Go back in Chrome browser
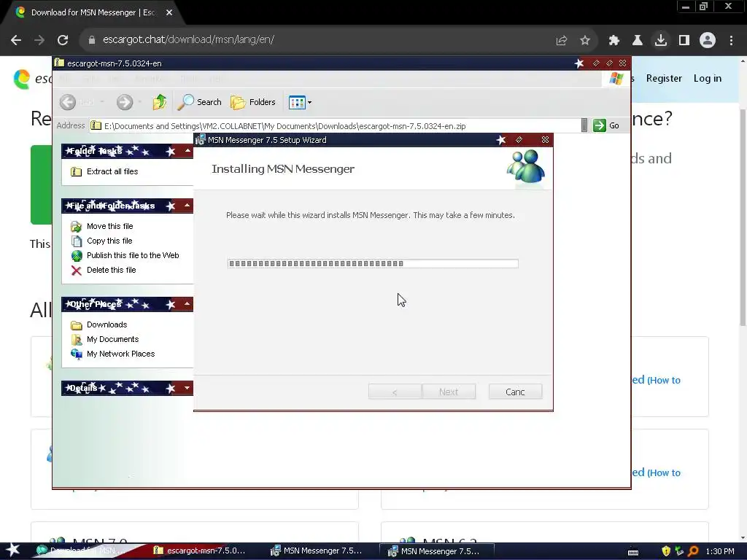Image resolution: width=747 pixels, height=560 pixels. 16,40
